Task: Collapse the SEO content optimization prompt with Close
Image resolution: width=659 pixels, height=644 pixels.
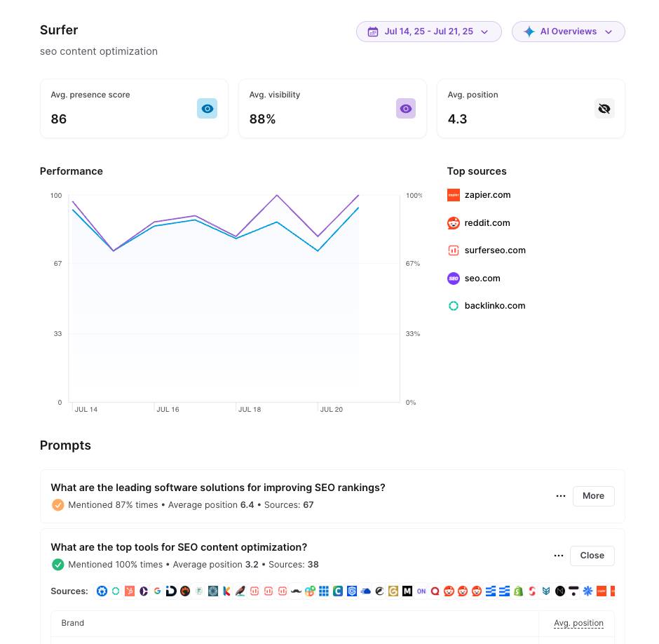Action: click(x=592, y=556)
